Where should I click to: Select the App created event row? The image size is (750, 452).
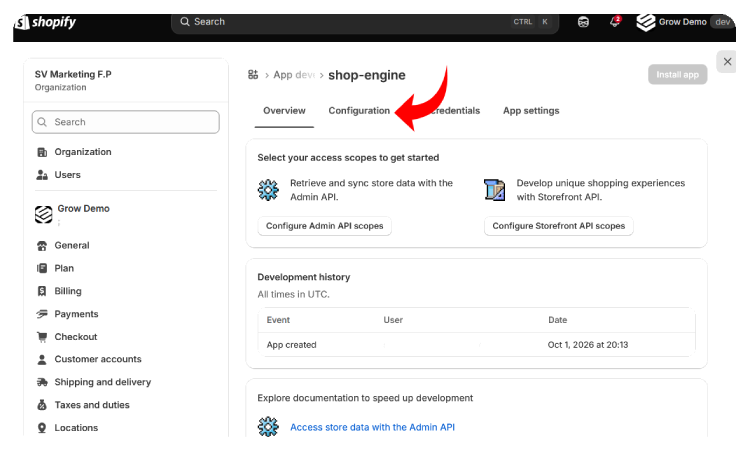pyautogui.click(x=476, y=345)
